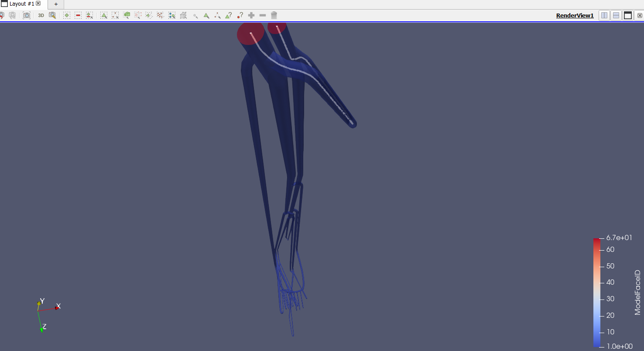The width and height of the screenshot is (644, 351).
Task: Grow the current selection
Action: point(251,15)
